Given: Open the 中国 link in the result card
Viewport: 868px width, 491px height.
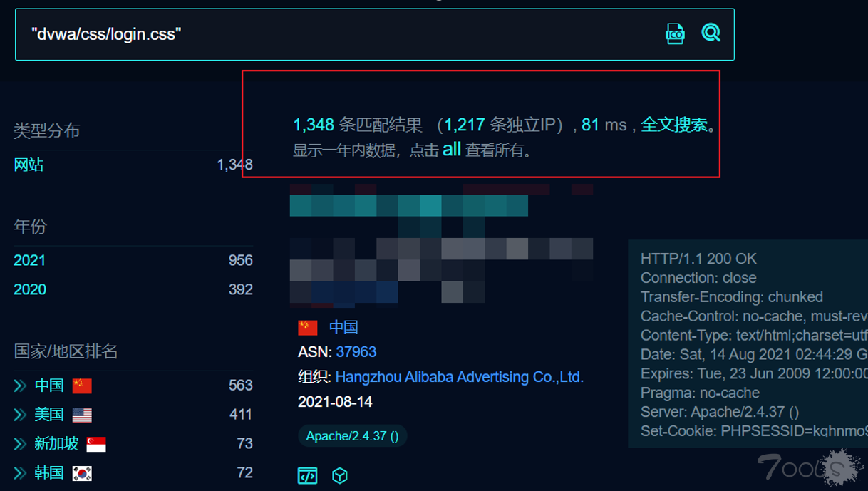Looking at the screenshot, I should tap(343, 327).
